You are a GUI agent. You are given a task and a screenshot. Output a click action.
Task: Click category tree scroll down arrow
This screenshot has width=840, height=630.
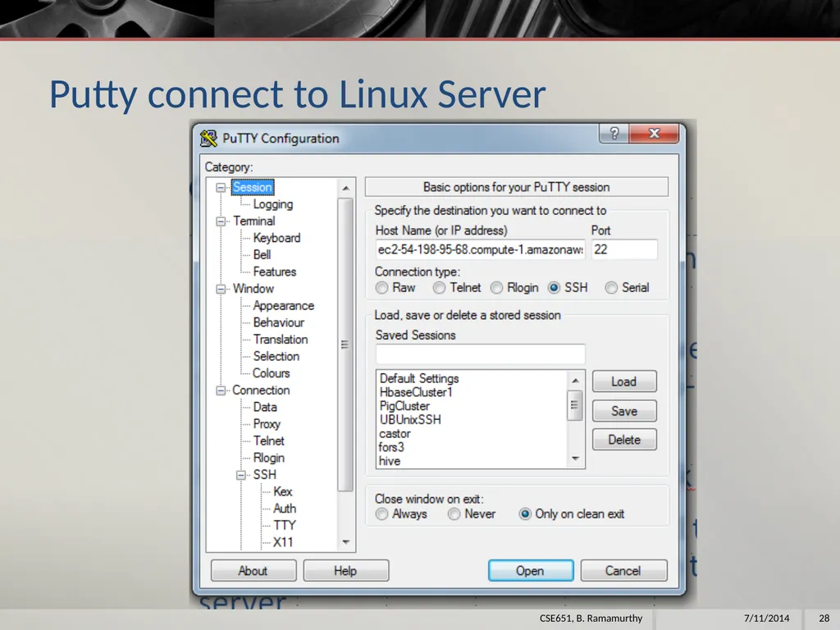coord(345,542)
